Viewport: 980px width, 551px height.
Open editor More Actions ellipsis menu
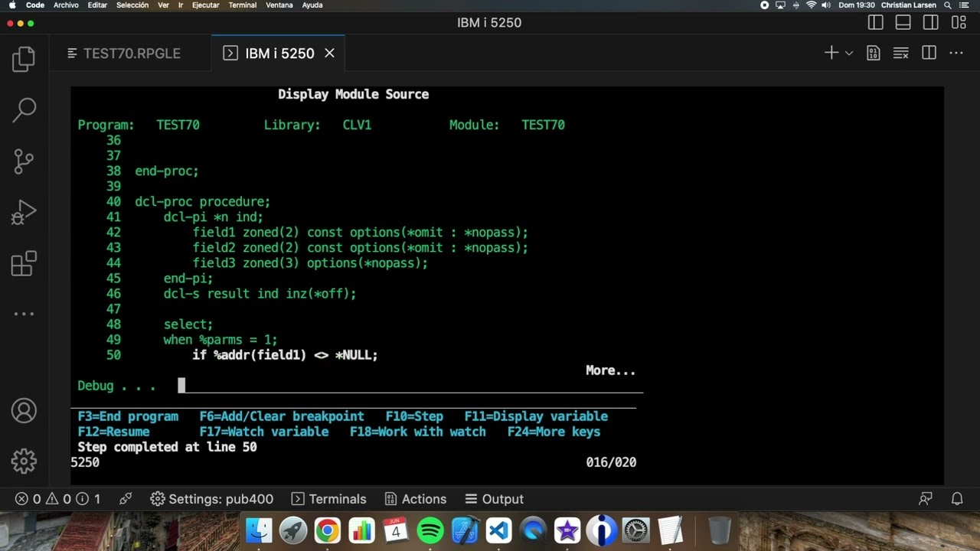(956, 53)
